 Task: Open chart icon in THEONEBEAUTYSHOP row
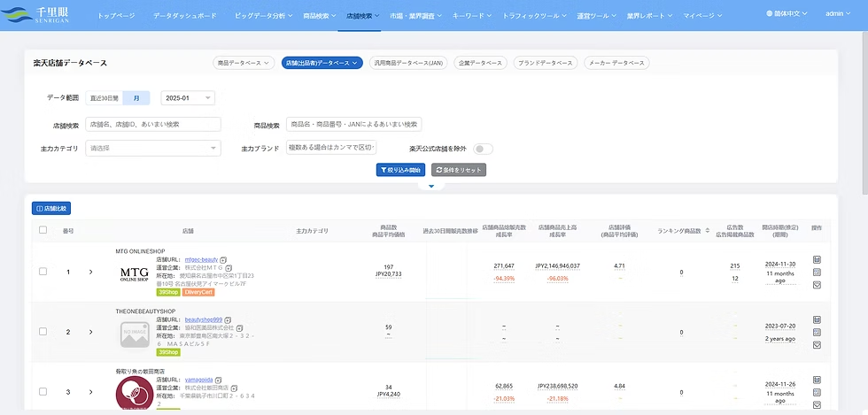coord(817,319)
